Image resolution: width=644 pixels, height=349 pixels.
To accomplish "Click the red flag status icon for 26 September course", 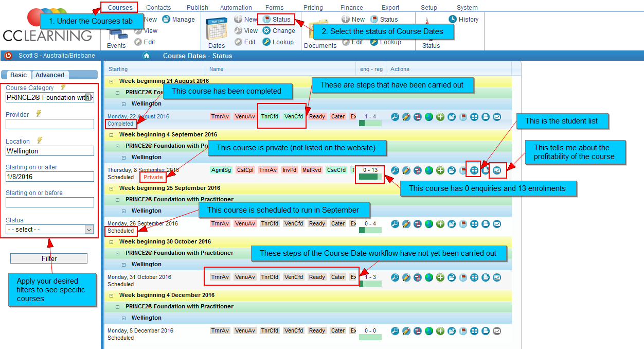I will tap(463, 224).
